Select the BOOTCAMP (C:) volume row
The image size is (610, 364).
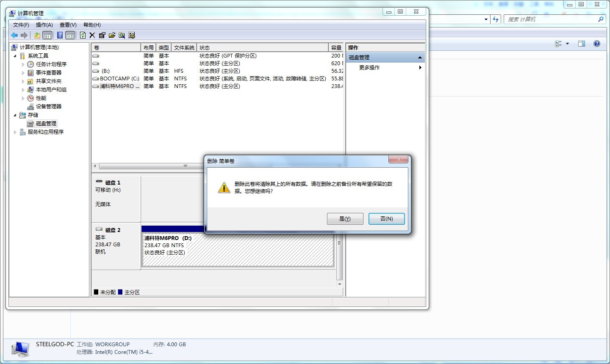217,79
